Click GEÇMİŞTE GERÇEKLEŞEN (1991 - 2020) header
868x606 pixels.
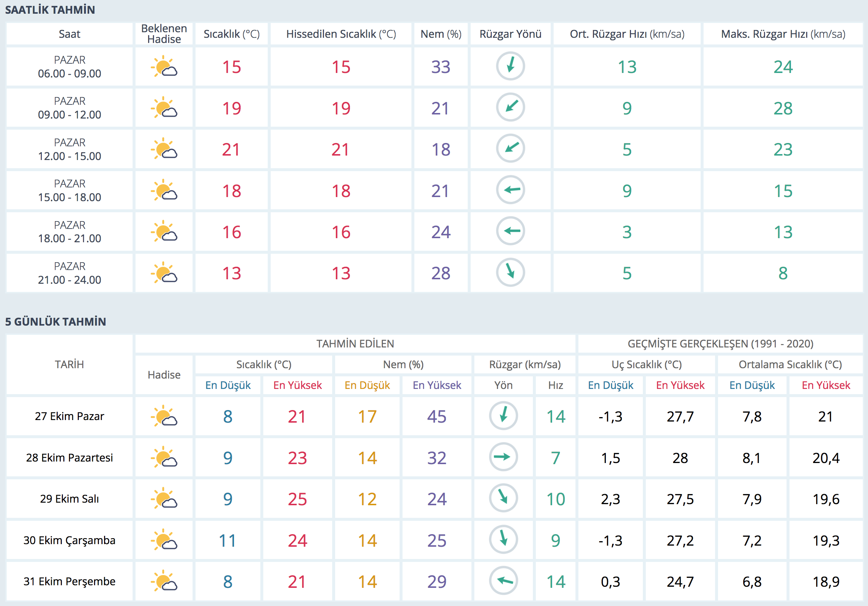click(x=720, y=343)
